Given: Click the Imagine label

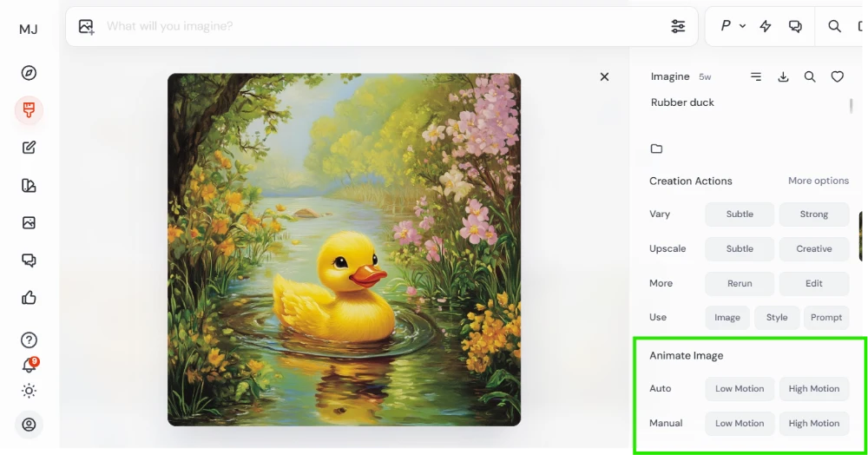Looking at the screenshot, I should click(670, 77).
